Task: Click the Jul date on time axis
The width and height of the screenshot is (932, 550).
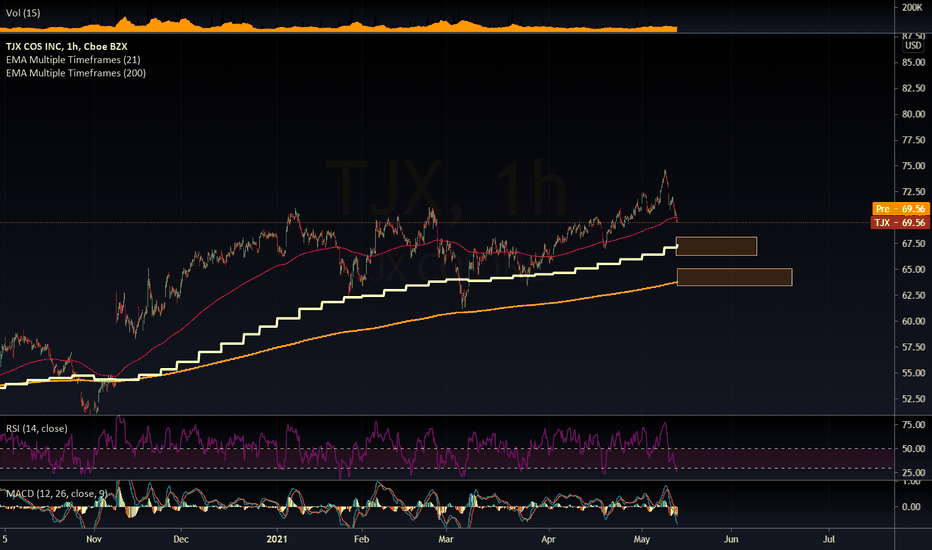Action: pos(829,539)
